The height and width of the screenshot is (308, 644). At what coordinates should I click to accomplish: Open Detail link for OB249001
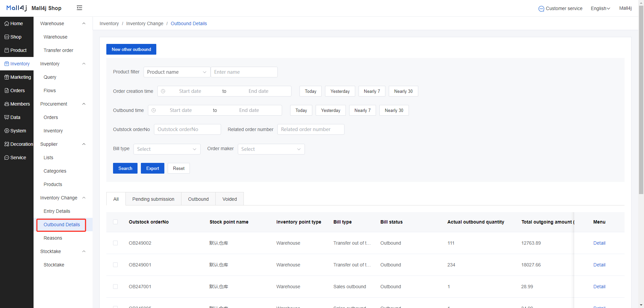coord(599,265)
